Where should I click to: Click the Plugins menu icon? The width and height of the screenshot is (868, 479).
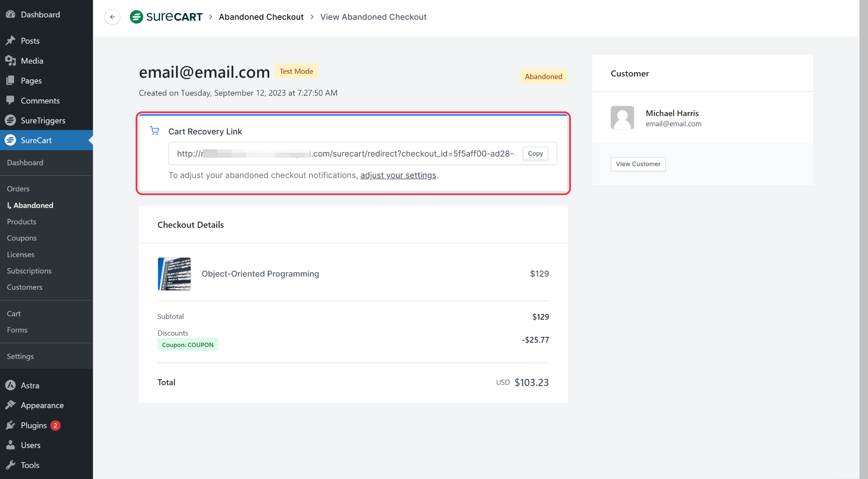pyautogui.click(x=11, y=425)
